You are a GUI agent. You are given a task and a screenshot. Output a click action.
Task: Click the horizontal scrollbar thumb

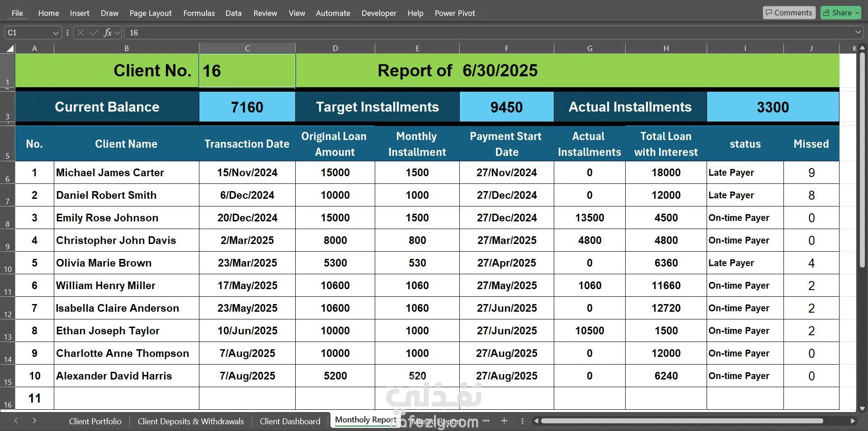point(682,421)
